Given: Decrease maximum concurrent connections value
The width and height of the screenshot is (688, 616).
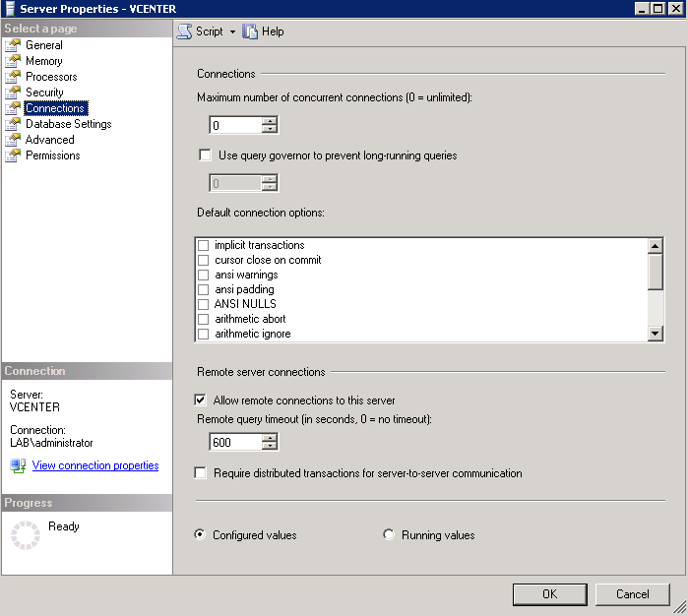Looking at the screenshot, I should pos(270,129).
